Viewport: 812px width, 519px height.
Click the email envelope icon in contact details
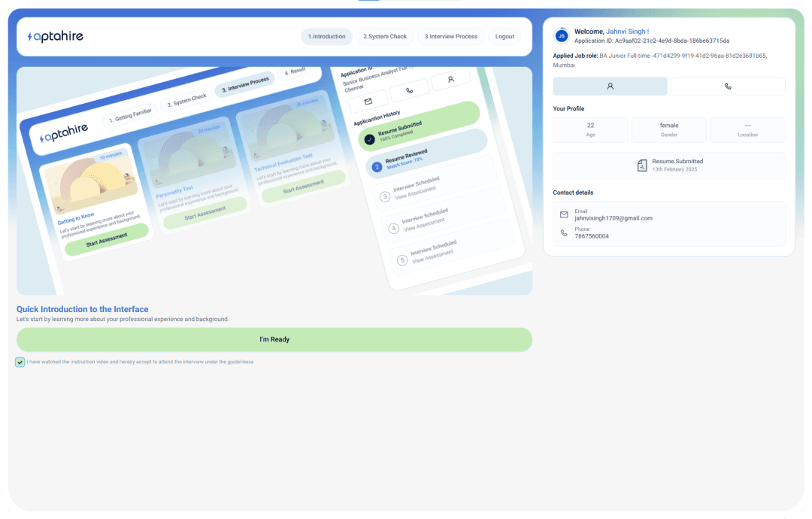tap(564, 215)
